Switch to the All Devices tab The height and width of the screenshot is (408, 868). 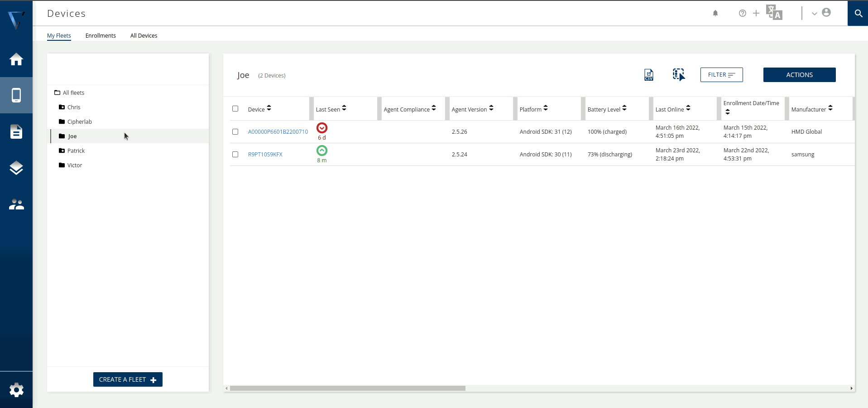pos(144,36)
